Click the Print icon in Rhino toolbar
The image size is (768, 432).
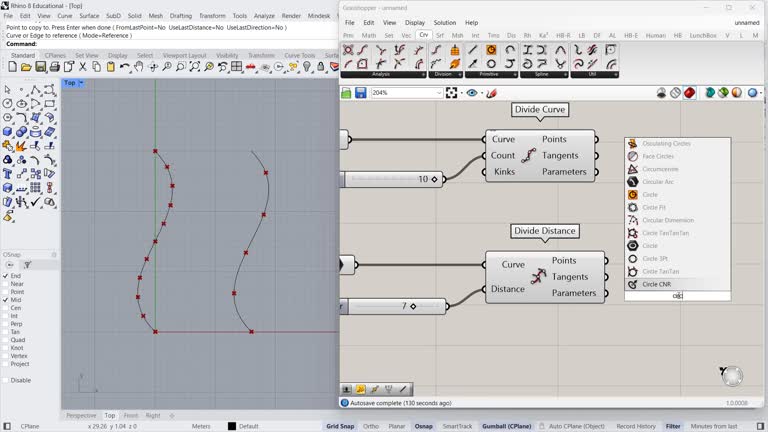(x=54, y=67)
